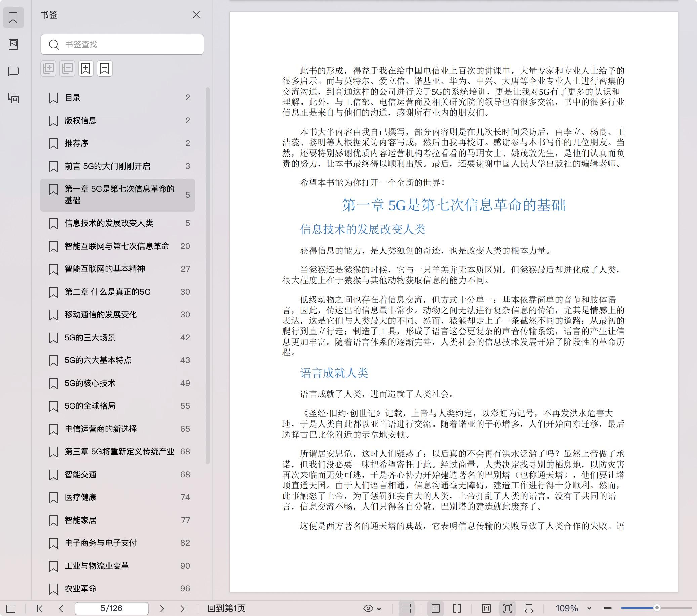Image resolution: width=697 pixels, height=616 pixels.
Task: Select the 电信运营商的新选择 bookmark
Action: (118, 429)
